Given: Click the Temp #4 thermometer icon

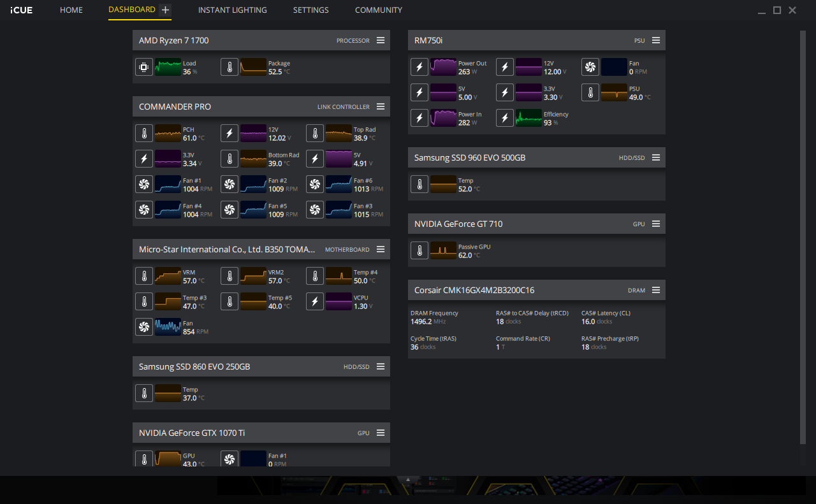Looking at the screenshot, I should coord(315,276).
